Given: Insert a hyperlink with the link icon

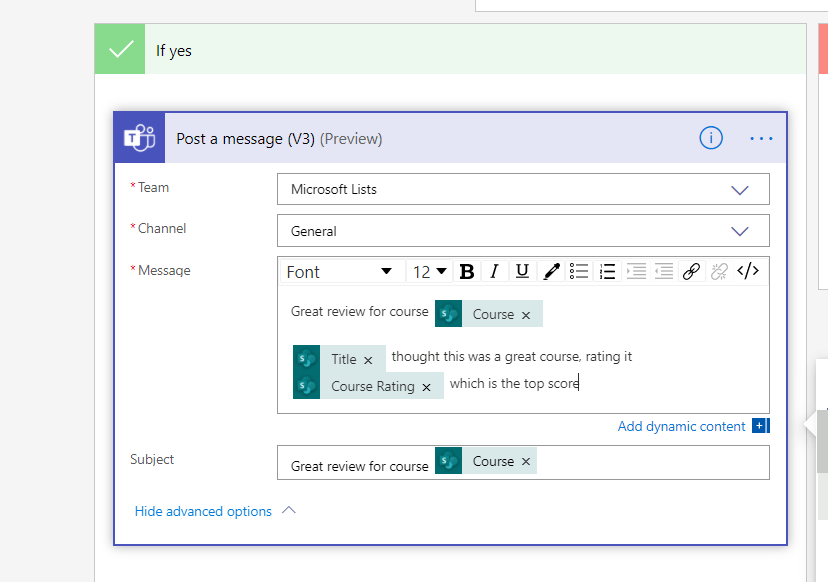Looking at the screenshot, I should 691,271.
